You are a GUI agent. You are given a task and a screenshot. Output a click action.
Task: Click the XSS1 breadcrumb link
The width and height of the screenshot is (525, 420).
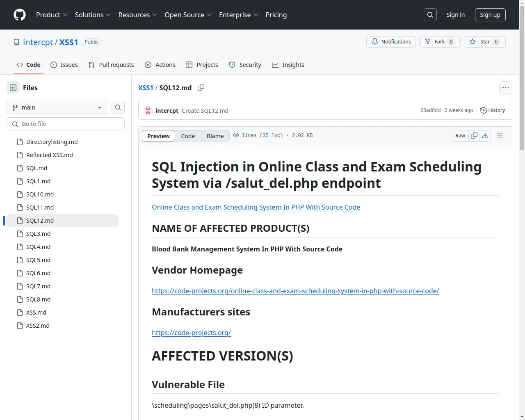(146, 88)
